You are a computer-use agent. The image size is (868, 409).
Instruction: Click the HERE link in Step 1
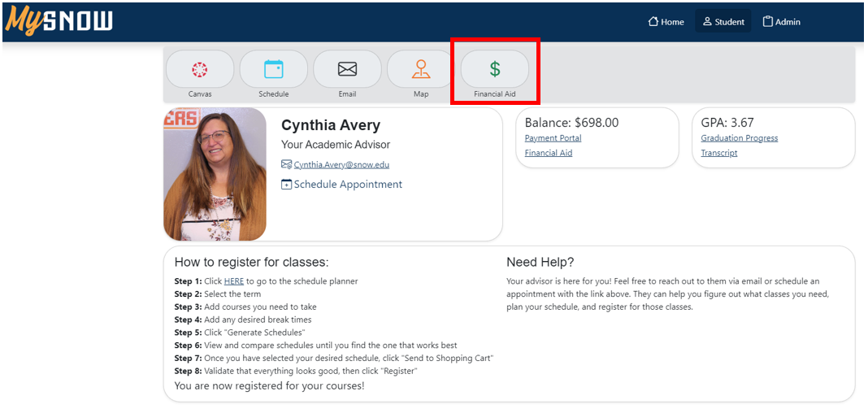point(233,281)
